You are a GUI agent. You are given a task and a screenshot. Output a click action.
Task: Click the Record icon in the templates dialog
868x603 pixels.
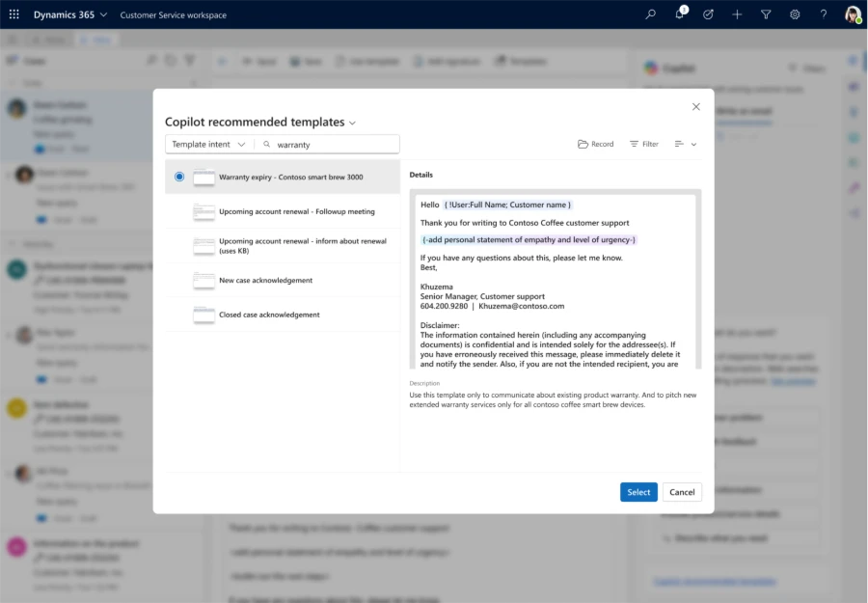(596, 144)
